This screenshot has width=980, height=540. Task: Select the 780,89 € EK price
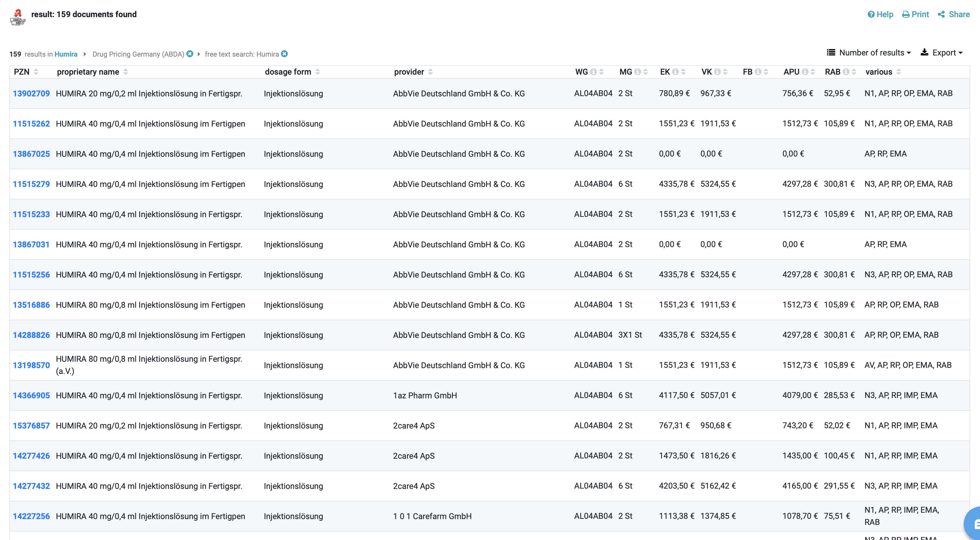tap(674, 93)
